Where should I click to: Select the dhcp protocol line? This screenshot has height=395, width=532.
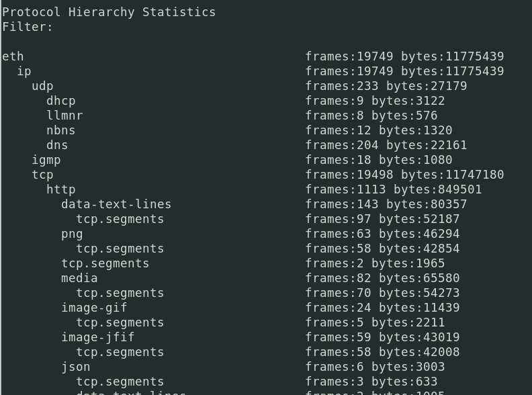61,101
